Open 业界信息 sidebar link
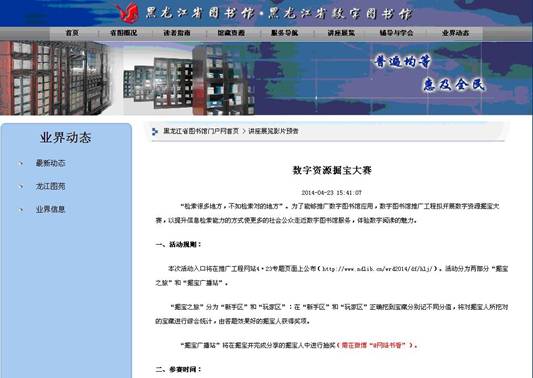 (50, 210)
